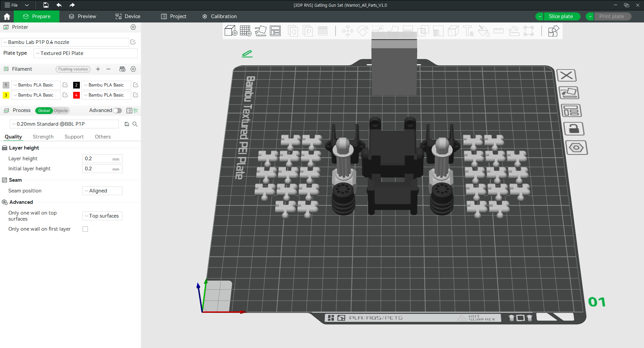Click the plate lock icon
644x348 pixels.
point(574,129)
